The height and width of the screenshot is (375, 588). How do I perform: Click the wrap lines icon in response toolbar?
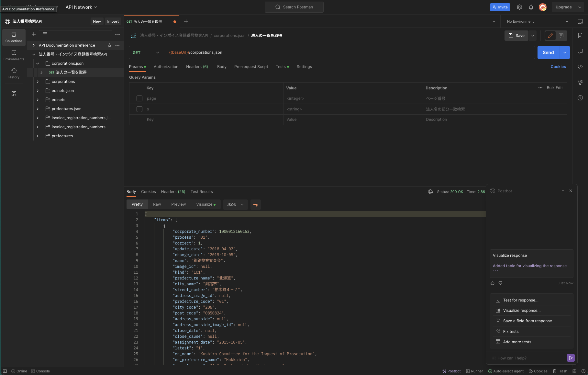coord(255,205)
